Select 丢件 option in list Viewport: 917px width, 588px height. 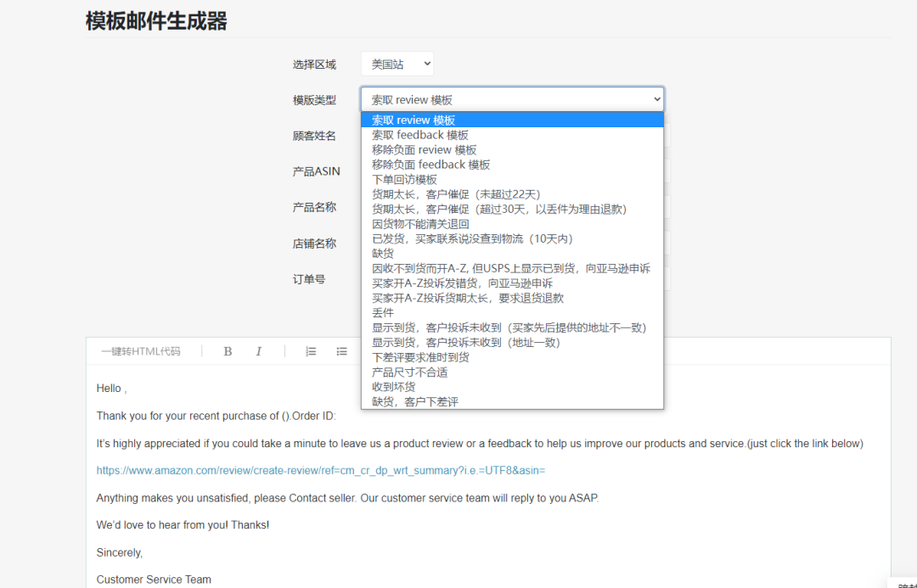[512, 313]
